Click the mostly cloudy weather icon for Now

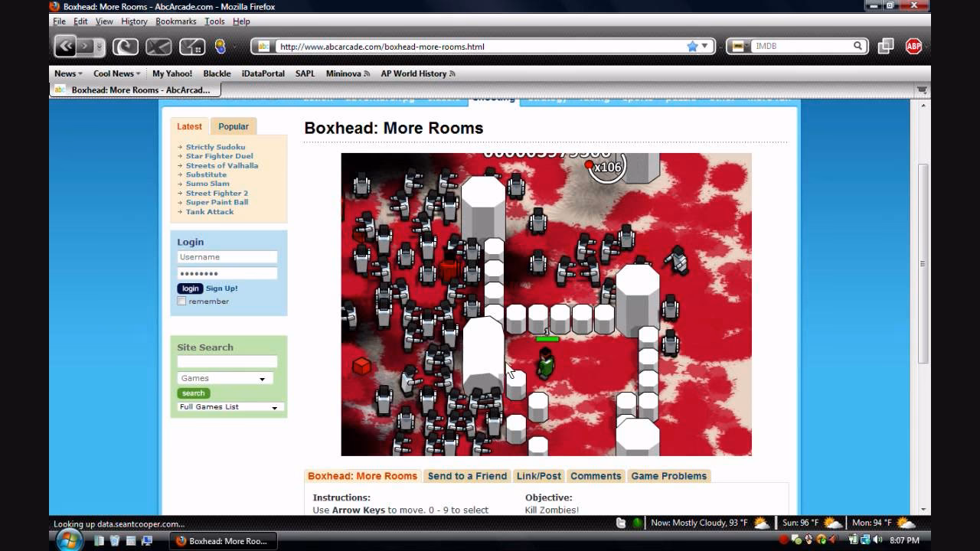point(762,523)
